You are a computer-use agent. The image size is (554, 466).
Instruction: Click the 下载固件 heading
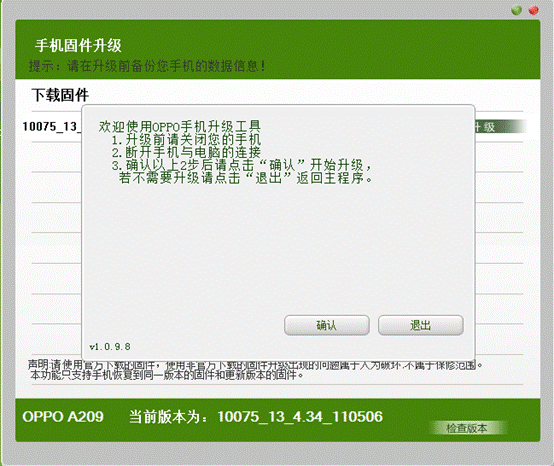(60, 95)
